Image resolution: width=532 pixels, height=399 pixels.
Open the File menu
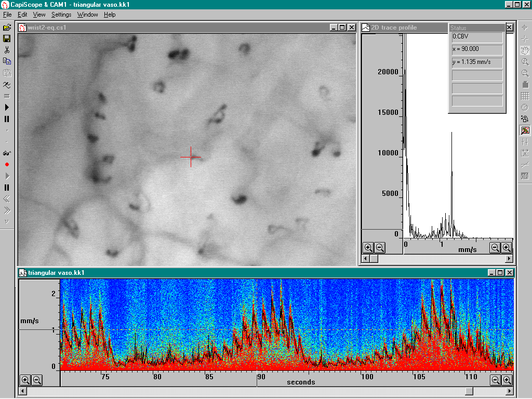(x=7, y=15)
